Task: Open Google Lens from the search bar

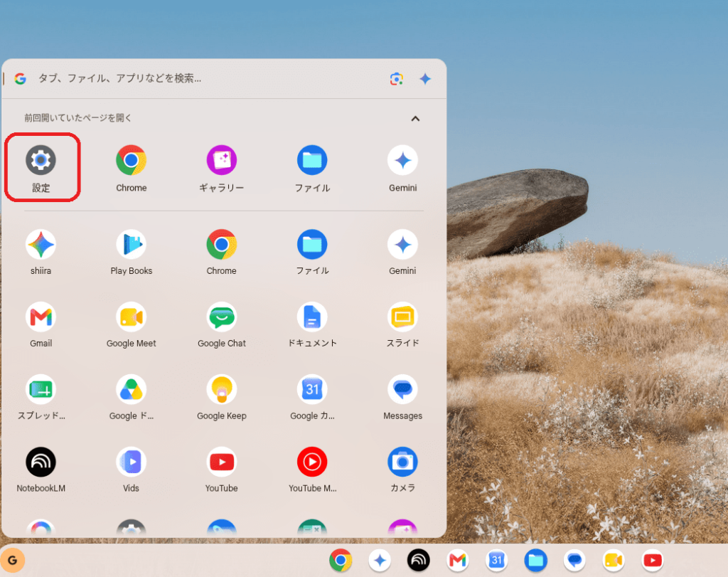Action: [x=397, y=79]
